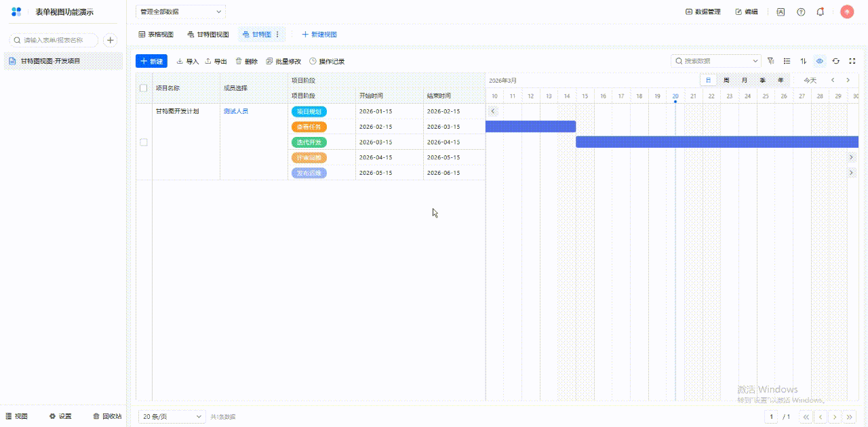868x427 pixels.
Task: Click the plus icon beside sidebar search
Action: (x=110, y=40)
